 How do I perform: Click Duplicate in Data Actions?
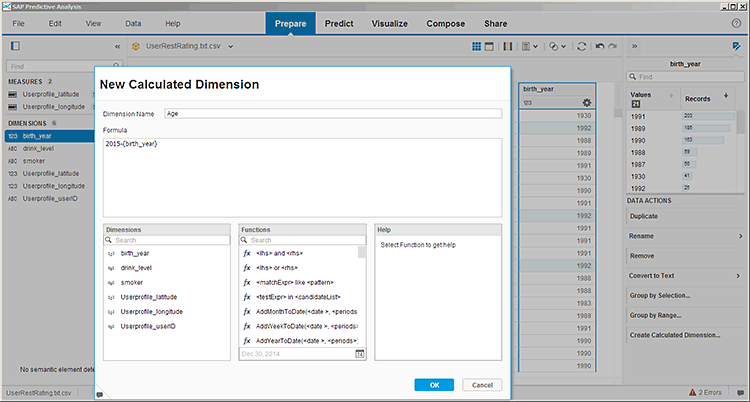[644, 216]
